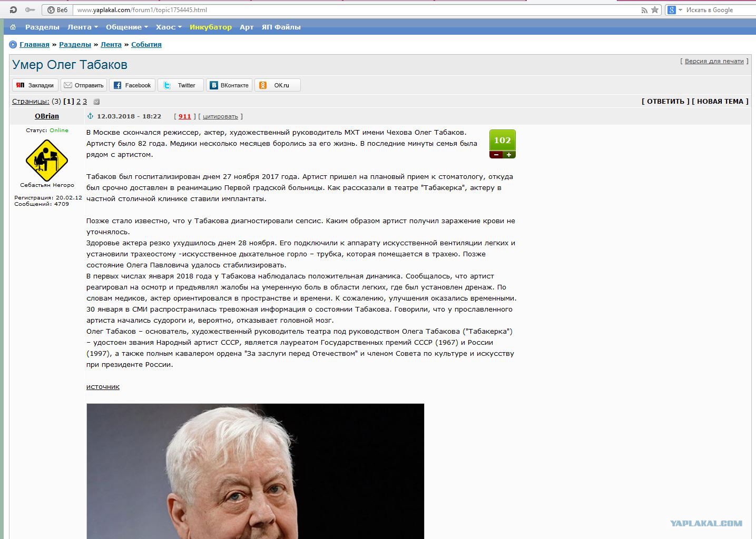Image resolution: width=756 pixels, height=539 pixels.
Task: Select the blue breadcrumb arrow icon
Action: pos(13,45)
